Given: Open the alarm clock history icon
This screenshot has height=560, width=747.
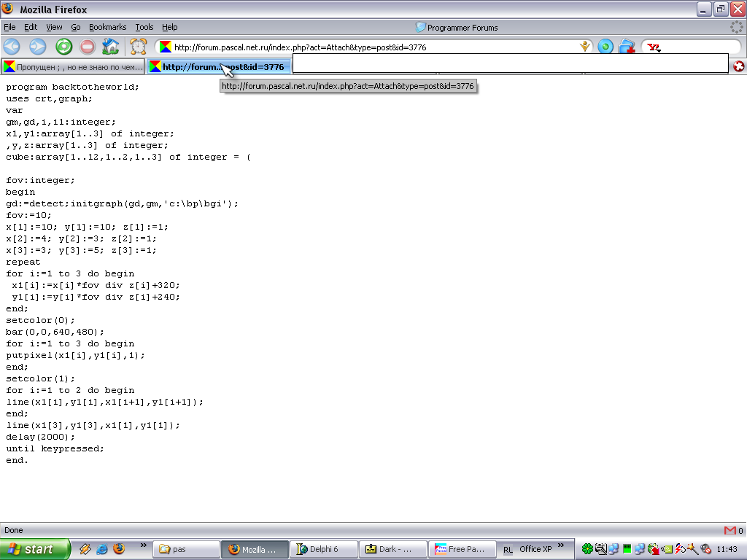Looking at the screenshot, I should point(139,47).
